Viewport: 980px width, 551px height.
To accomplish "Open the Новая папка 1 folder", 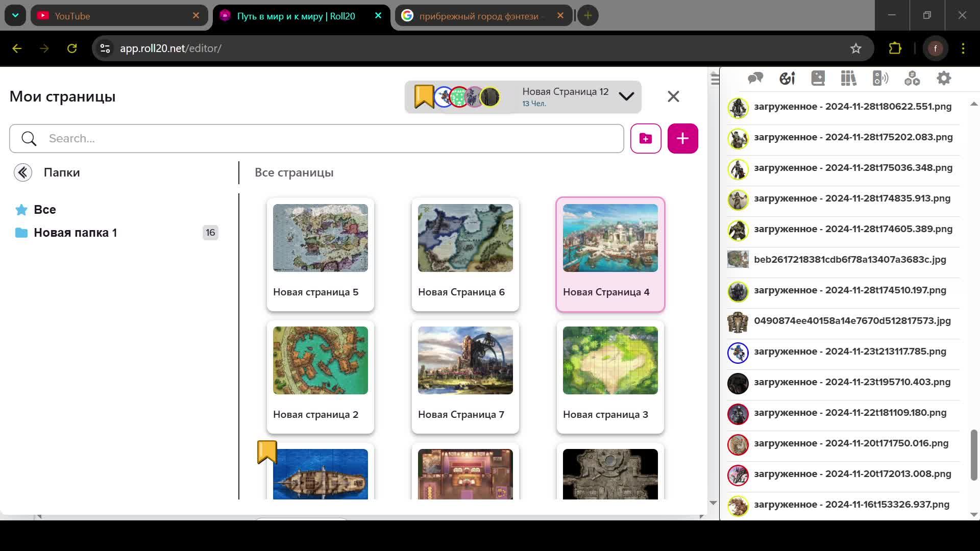I will point(75,233).
